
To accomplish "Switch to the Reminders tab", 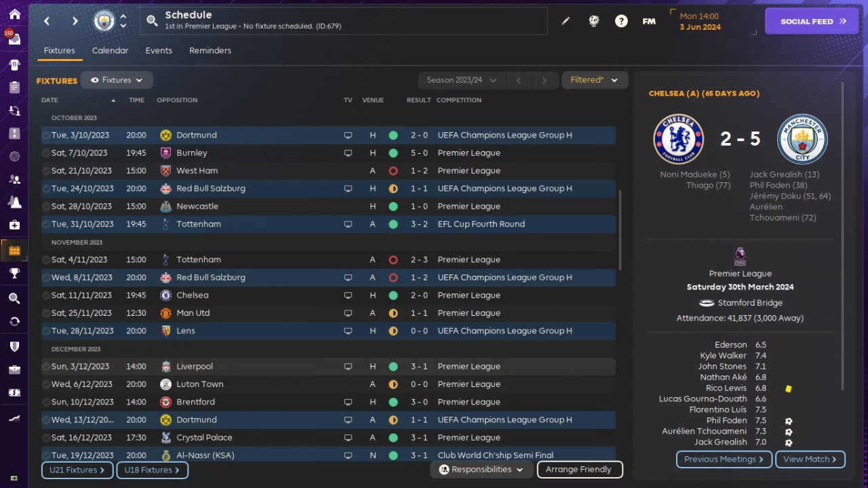I will (x=210, y=51).
